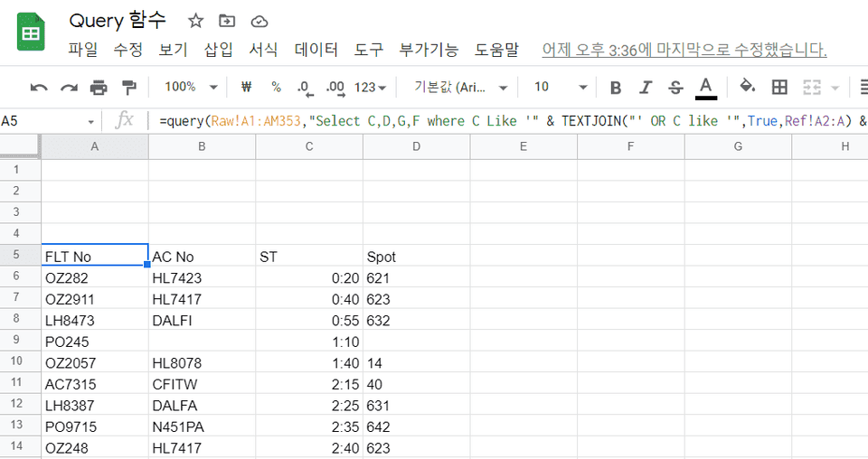Undo the last action
Viewport: 868px width, 459px height.
38,88
